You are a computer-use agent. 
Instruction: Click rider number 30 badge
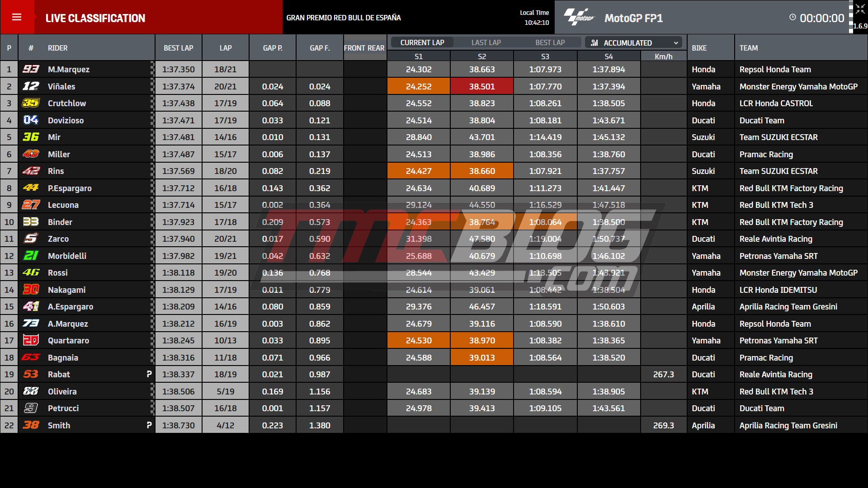pos(31,290)
